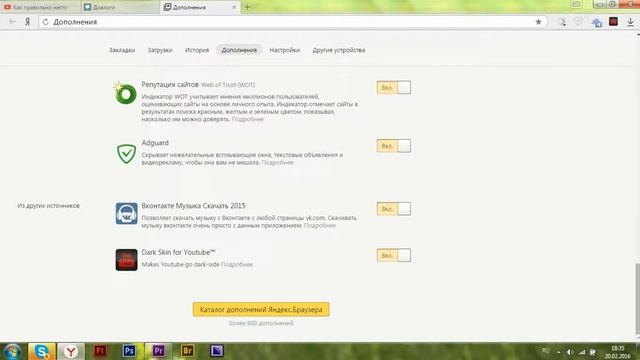Switch to the История tab
The image size is (640, 360).
[197, 50]
